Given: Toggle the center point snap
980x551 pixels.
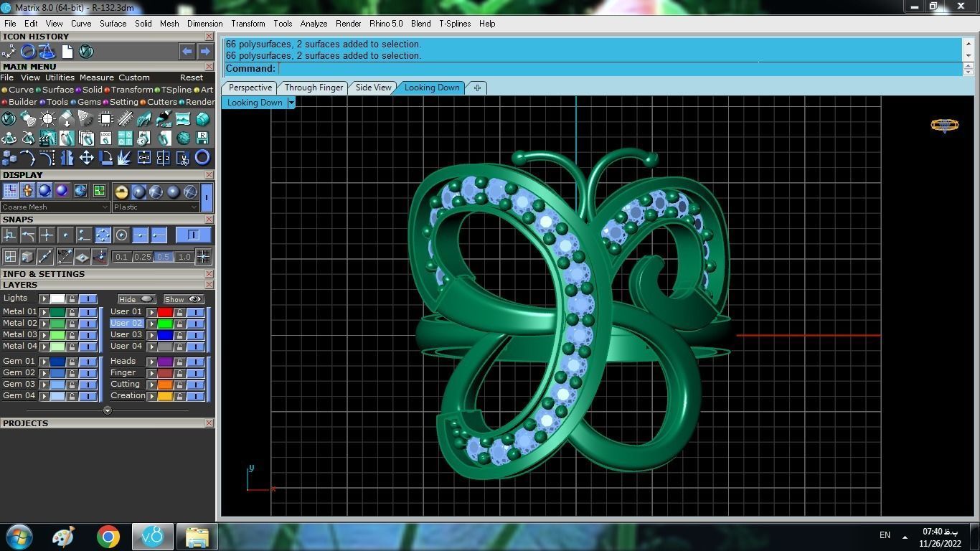Looking at the screenshot, I should pyautogui.click(x=121, y=235).
